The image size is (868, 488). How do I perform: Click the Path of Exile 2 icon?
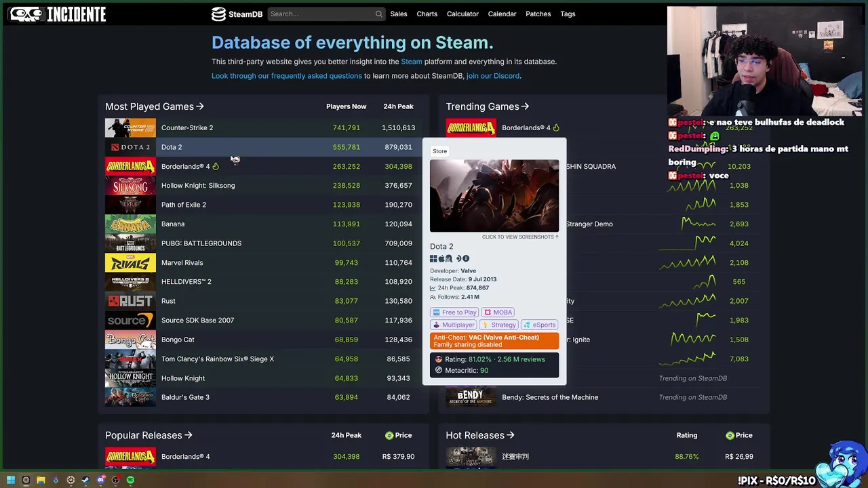[x=130, y=205]
